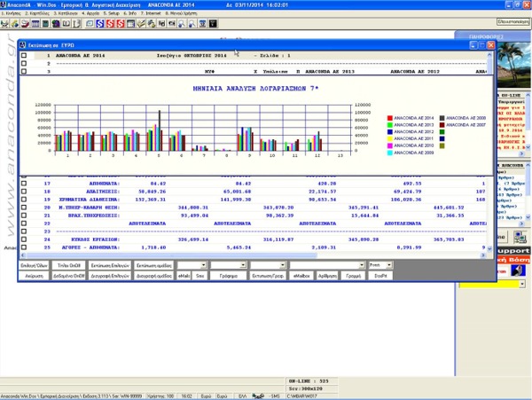The image size is (532, 400).
Task: Click the Γράφημα button
Action: [x=227, y=276]
